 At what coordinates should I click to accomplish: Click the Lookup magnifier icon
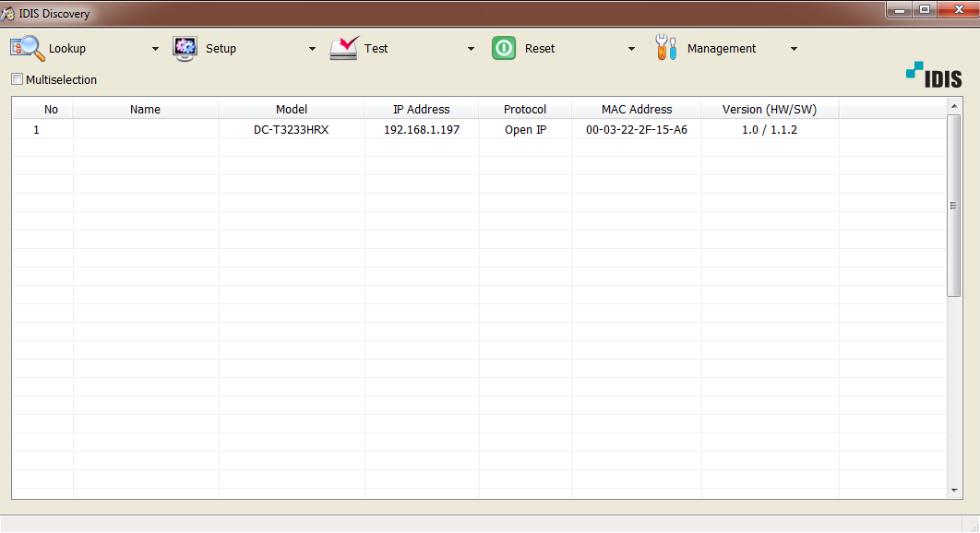[x=28, y=48]
